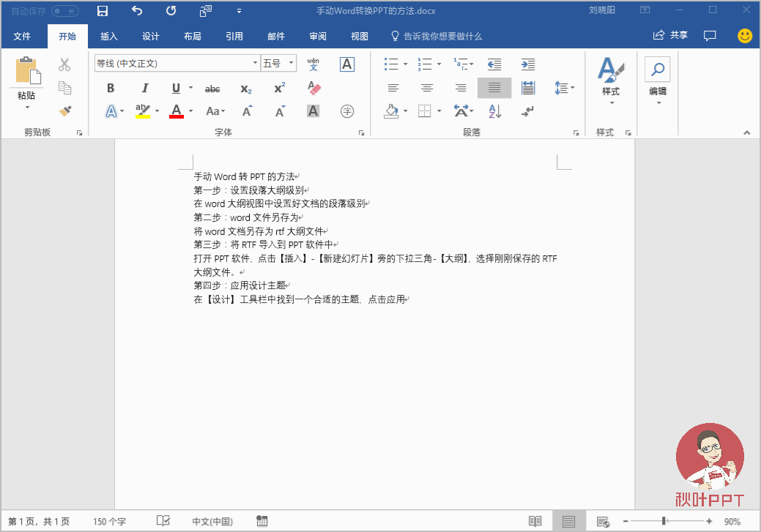Click the Copy icon
The image size is (761, 532).
point(64,88)
